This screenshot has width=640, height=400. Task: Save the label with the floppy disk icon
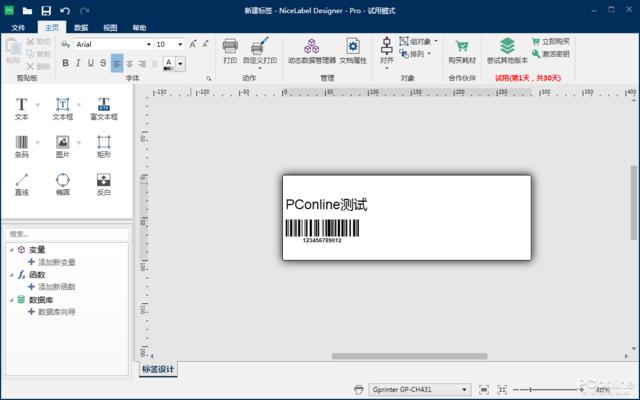click(x=46, y=11)
